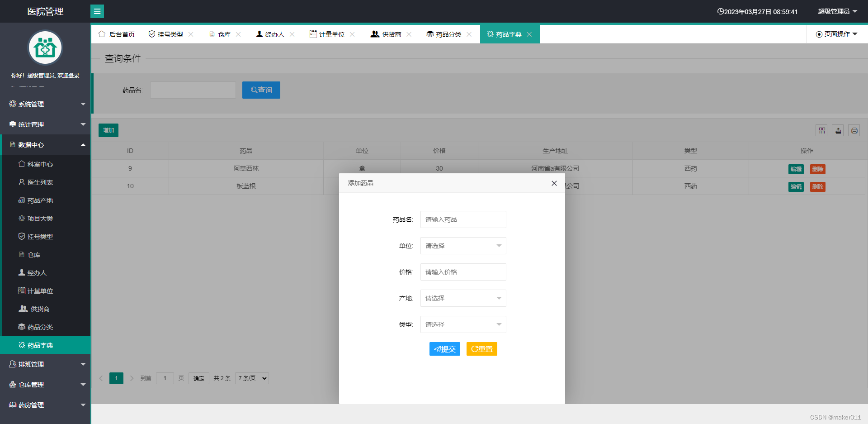Select page 1 in pagination
This screenshot has height=424, width=868.
coord(116,378)
